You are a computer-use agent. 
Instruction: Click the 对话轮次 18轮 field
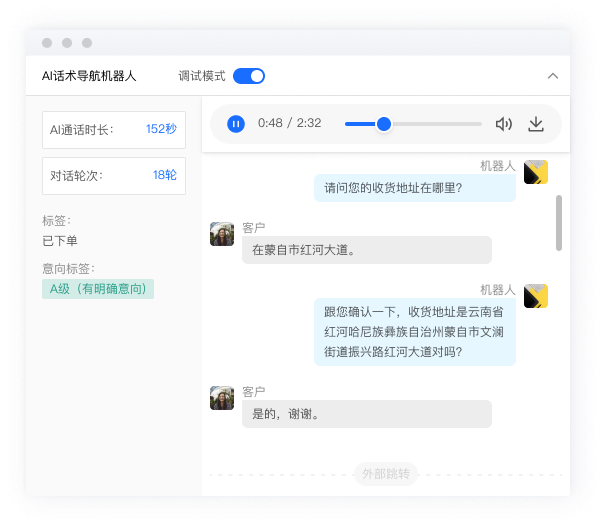click(x=114, y=175)
